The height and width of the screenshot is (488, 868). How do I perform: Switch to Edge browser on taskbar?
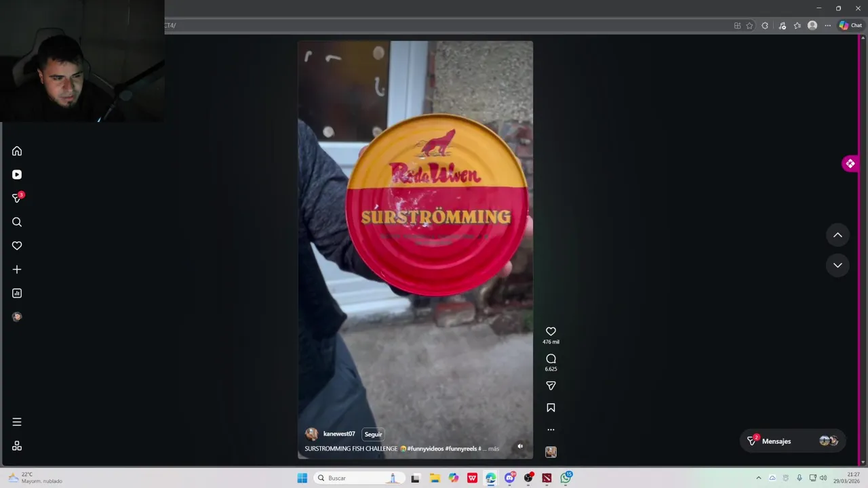click(491, 478)
